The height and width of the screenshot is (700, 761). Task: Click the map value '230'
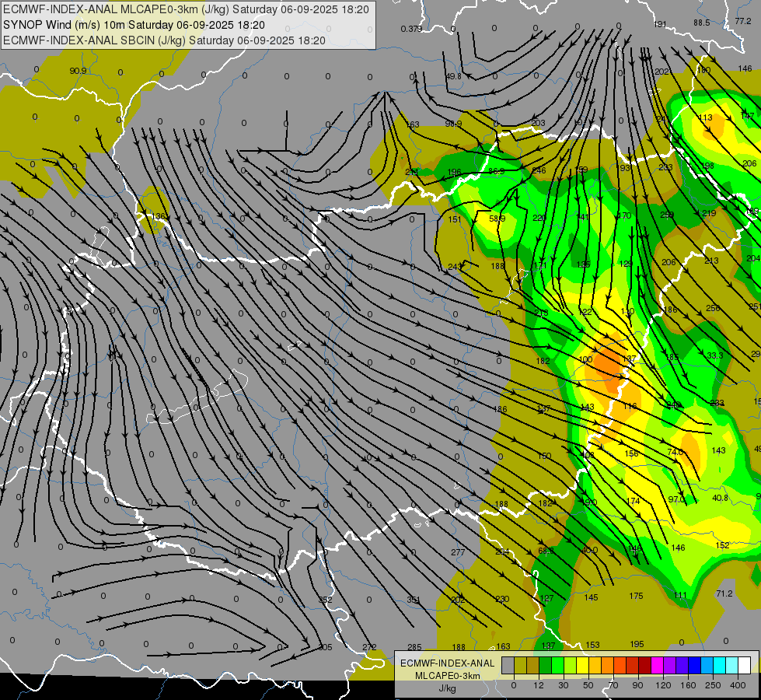click(x=502, y=599)
